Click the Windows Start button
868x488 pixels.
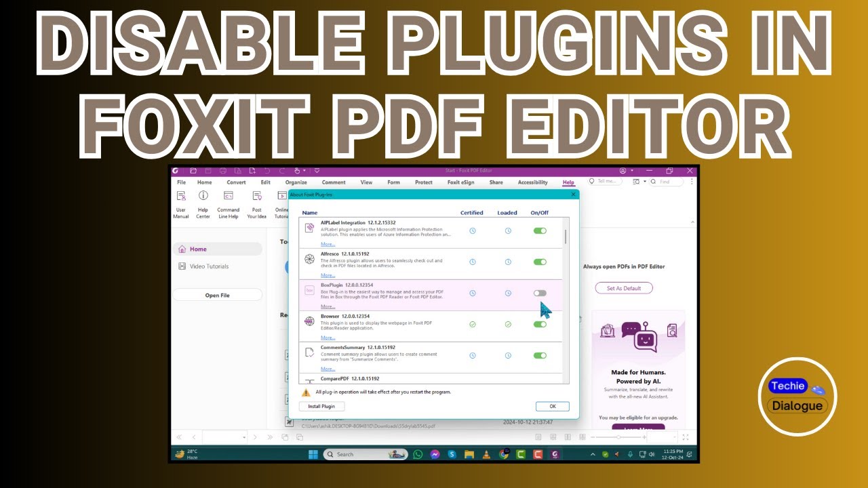(313, 454)
